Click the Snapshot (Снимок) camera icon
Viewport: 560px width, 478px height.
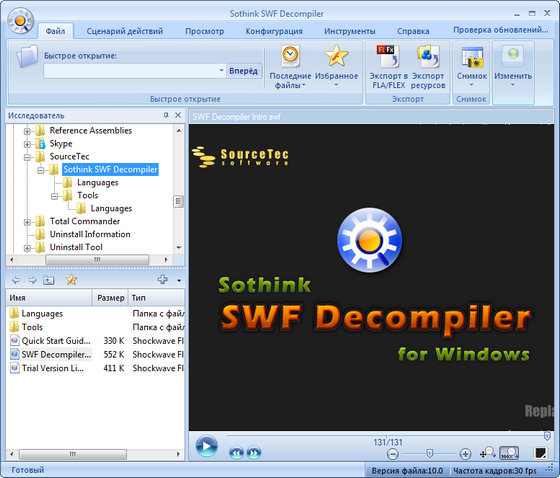click(472, 57)
